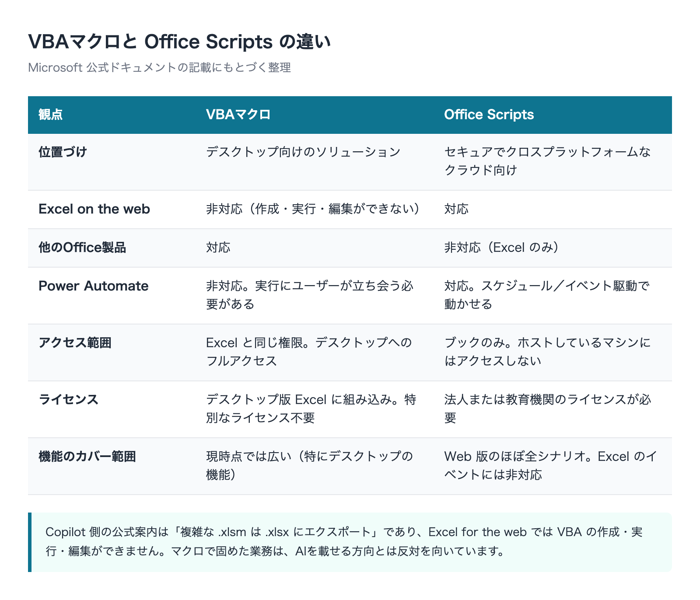Screen dimensions: 700x600
Task: Click the 'Excel on the web' row label
Action: [x=94, y=209]
